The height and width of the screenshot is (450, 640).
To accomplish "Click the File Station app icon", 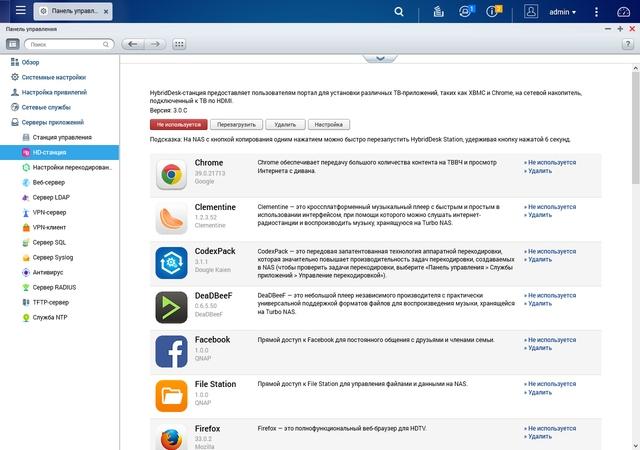I will tap(171, 396).
